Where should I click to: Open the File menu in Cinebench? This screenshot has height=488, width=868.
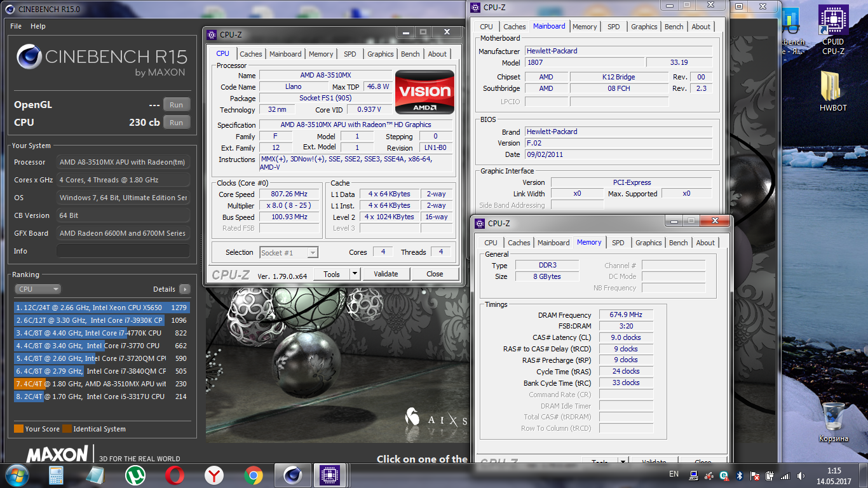coord(16,26)
